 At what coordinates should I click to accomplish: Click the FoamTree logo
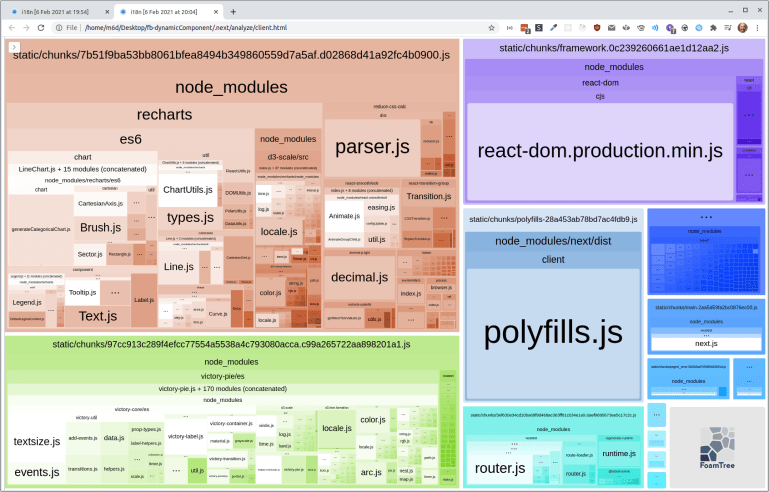coord(717,447)
